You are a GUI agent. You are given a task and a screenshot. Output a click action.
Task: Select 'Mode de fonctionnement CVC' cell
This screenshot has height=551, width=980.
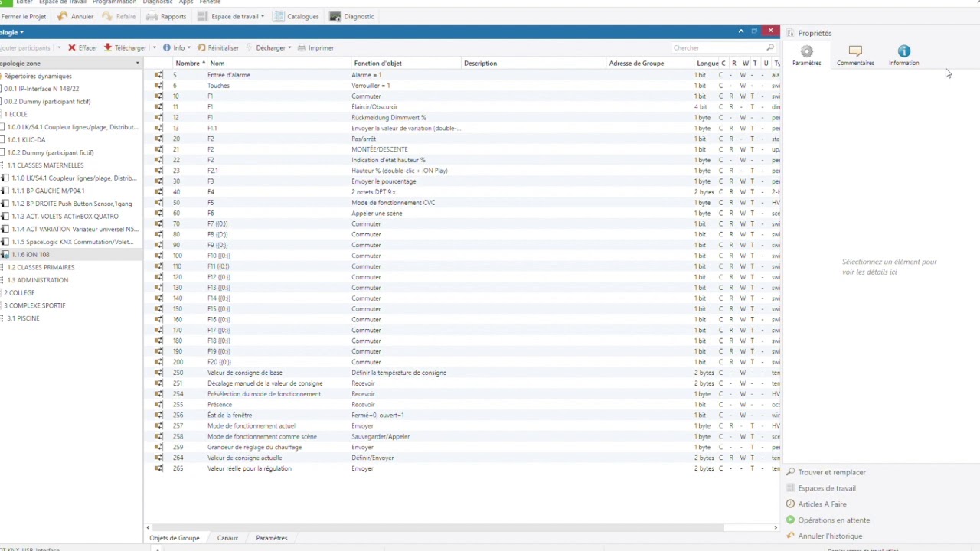pyautogui.click(x=393, y=203)
